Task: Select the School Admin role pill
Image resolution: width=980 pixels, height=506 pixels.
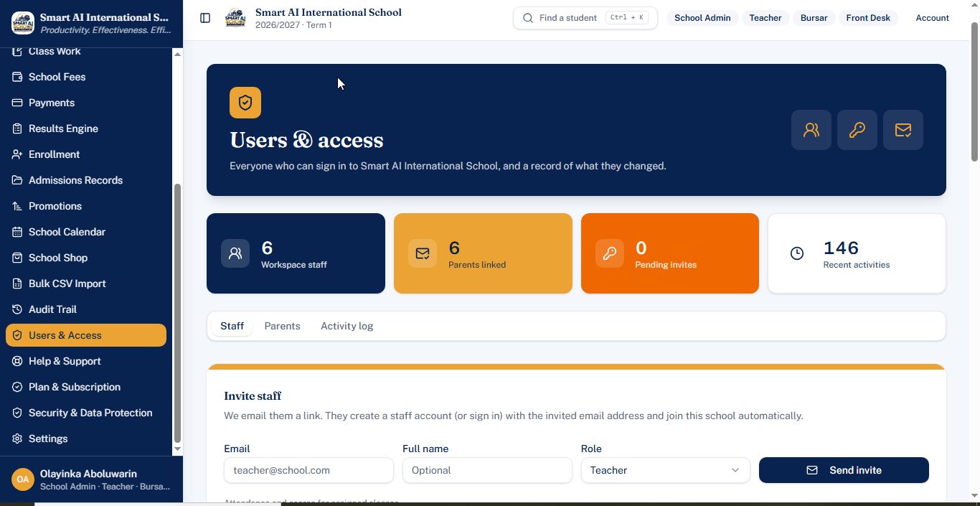Action: coord(702,18)
